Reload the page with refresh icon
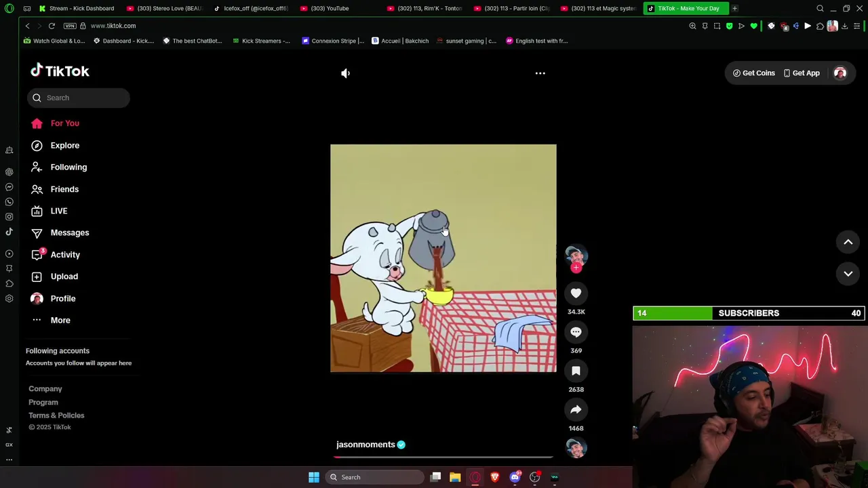 tap(52, 26)
